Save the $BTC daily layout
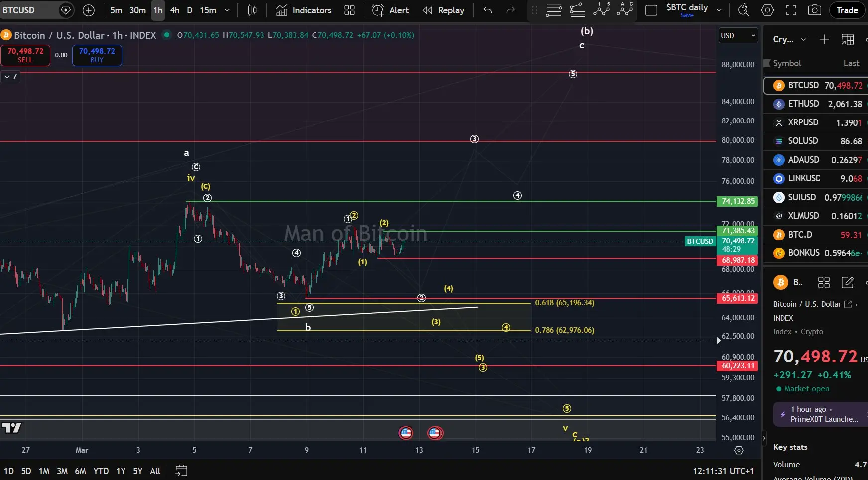The width and height of the screenshot is (868, 480). (687, 15)
